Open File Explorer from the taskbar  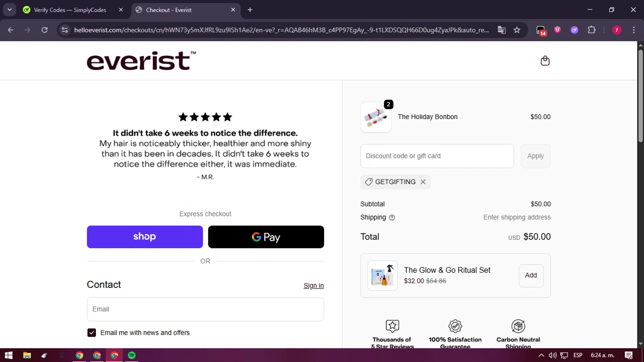coord(27,355)
